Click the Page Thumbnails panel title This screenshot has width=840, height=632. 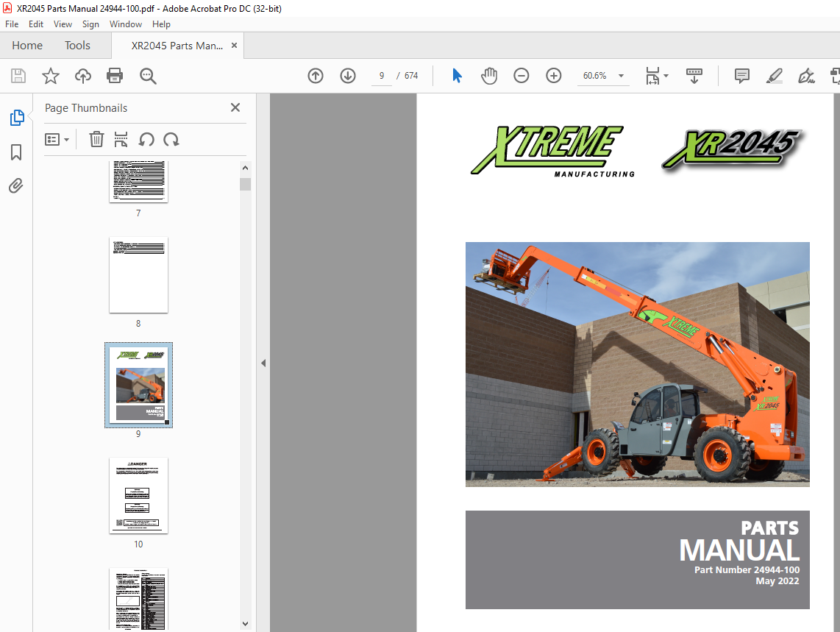[86, 107]
